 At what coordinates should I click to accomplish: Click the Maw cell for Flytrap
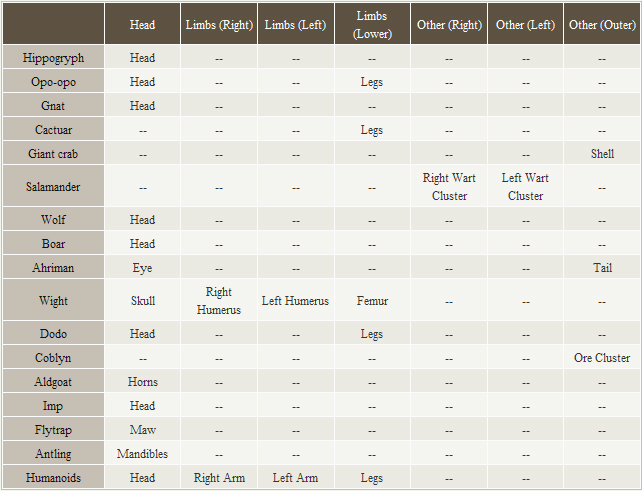(143, 430)
